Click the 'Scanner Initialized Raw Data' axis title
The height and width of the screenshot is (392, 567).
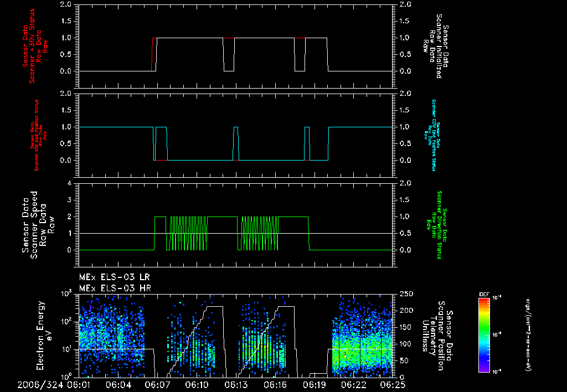[435, 47]
